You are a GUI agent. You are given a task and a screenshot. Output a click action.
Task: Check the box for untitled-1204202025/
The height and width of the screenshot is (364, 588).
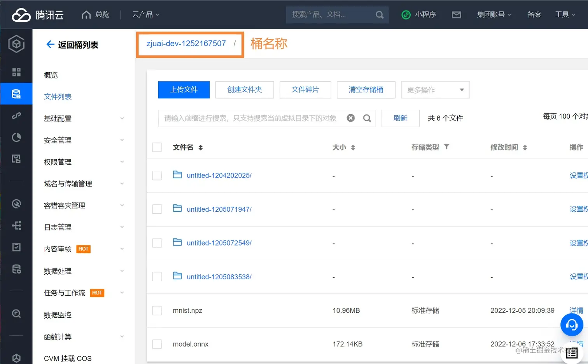[157, 176]
